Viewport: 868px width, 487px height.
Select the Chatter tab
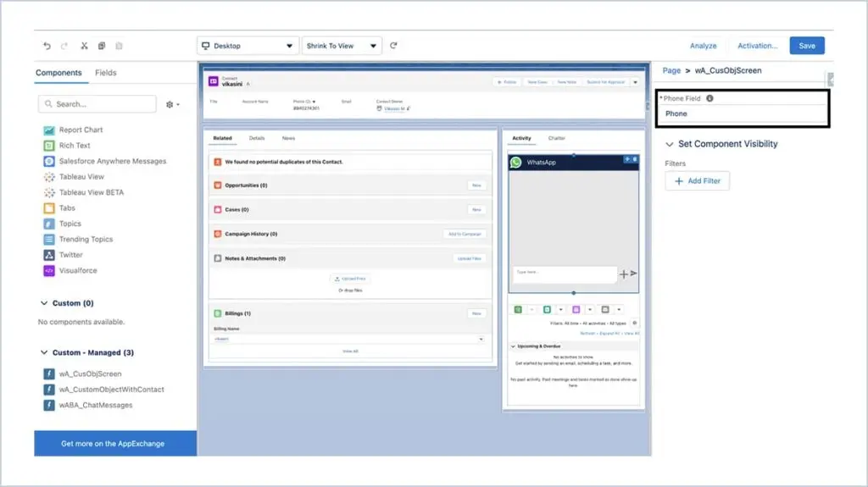click(x=557, y=138)
